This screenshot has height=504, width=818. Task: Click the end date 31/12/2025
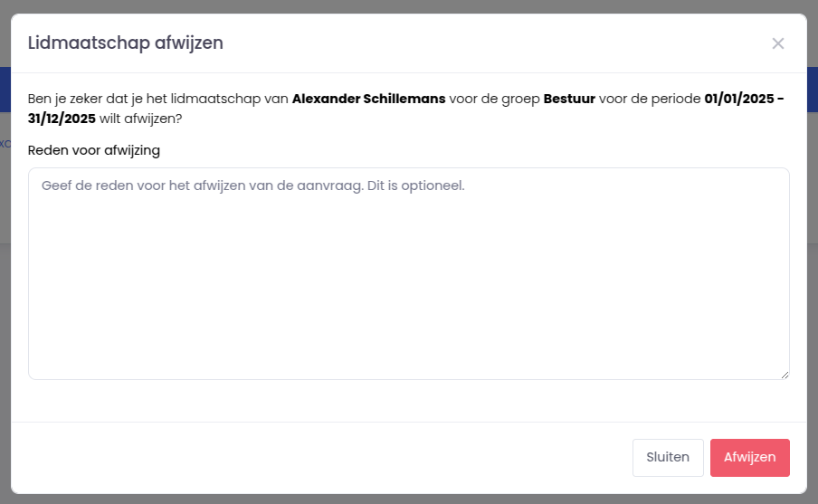(62, 119)
